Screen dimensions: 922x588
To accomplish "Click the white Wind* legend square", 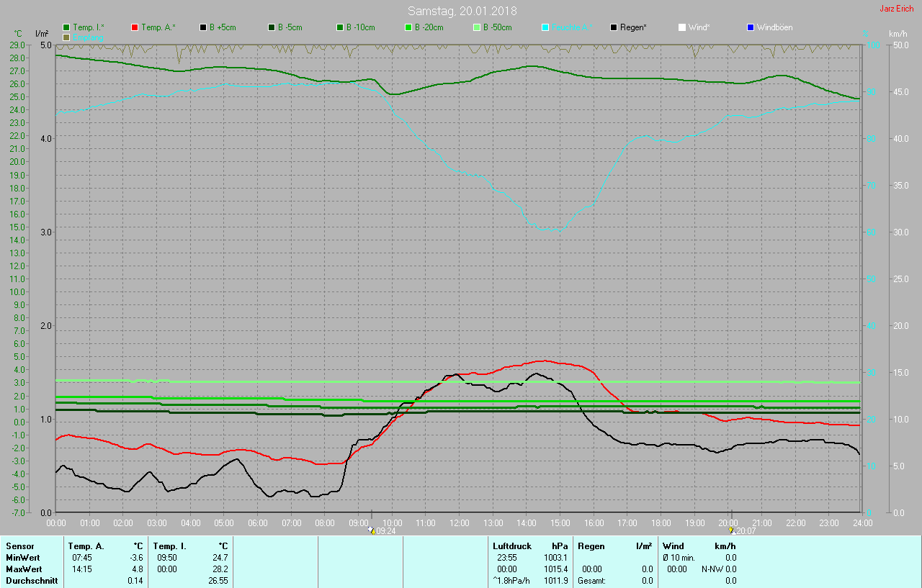I will click(x=682, y=27).
